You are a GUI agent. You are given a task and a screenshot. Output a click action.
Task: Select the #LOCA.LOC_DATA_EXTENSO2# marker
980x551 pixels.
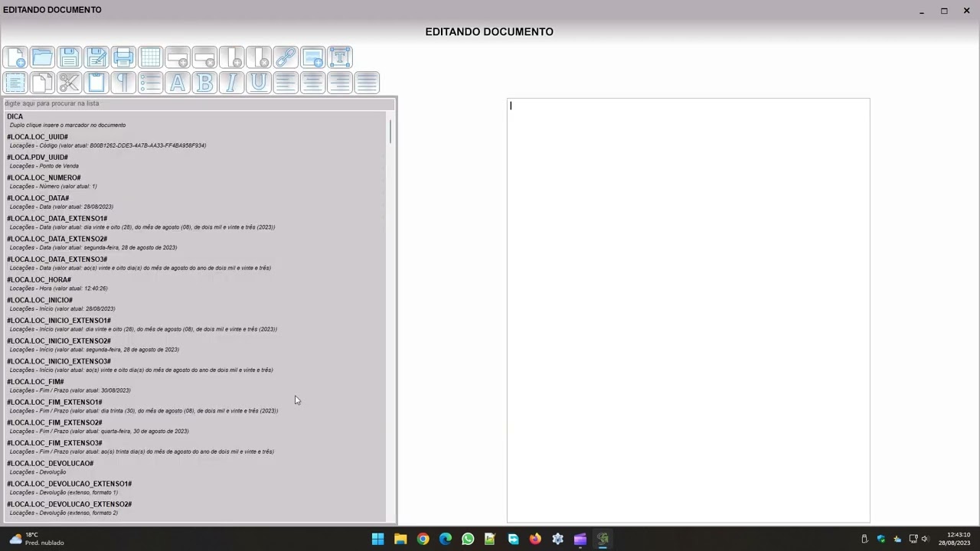(x=195, y=243)
